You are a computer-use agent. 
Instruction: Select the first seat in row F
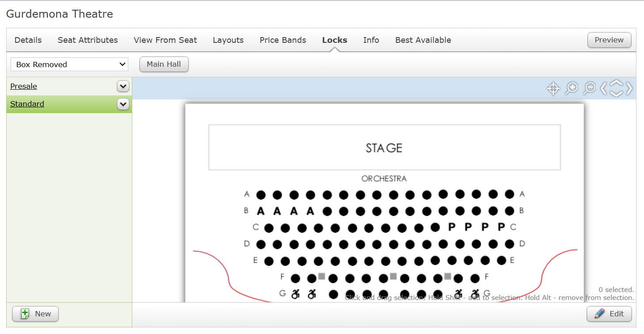tap(295, 279)
